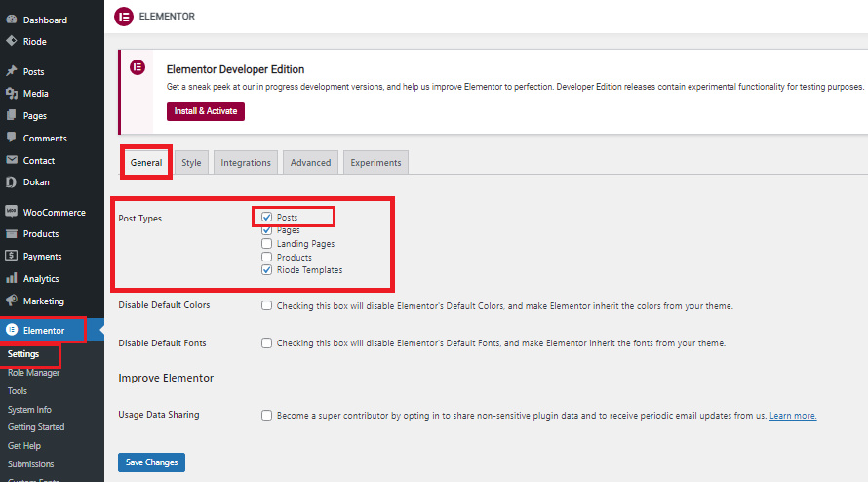Open Submissions submenu item

pyautogui.click(x=31, y=463)
